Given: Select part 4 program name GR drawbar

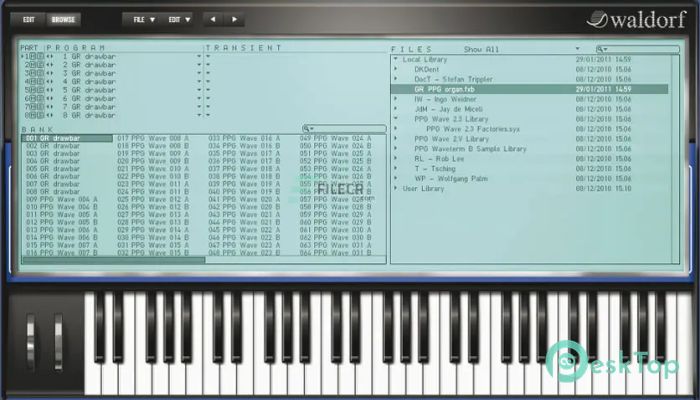Looking at the screenshot, I should pos(93,82).
